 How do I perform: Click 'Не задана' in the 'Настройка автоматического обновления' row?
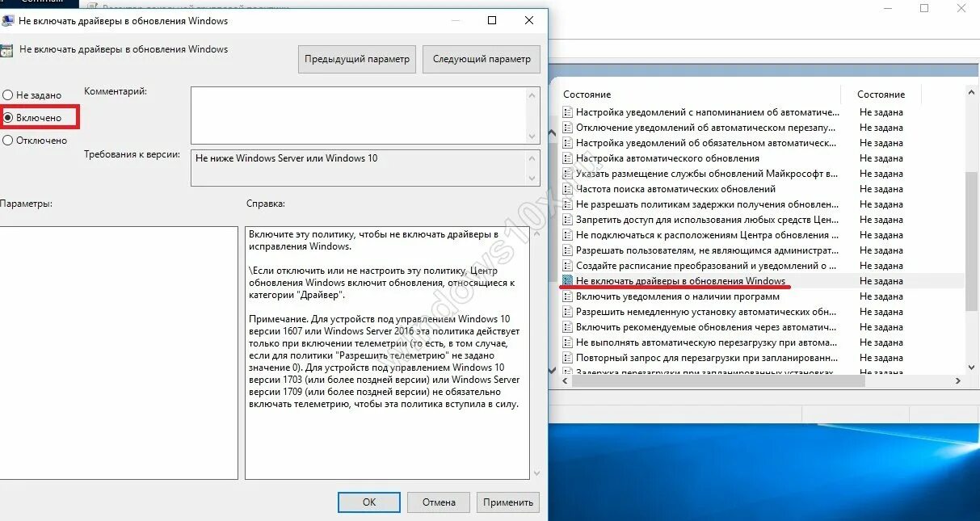(881, 158)
